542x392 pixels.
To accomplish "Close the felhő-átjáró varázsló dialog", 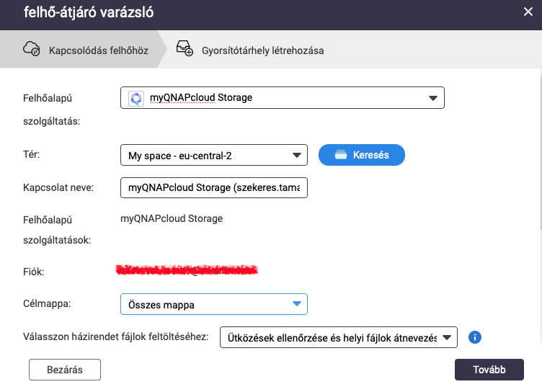I will point(528,12).
